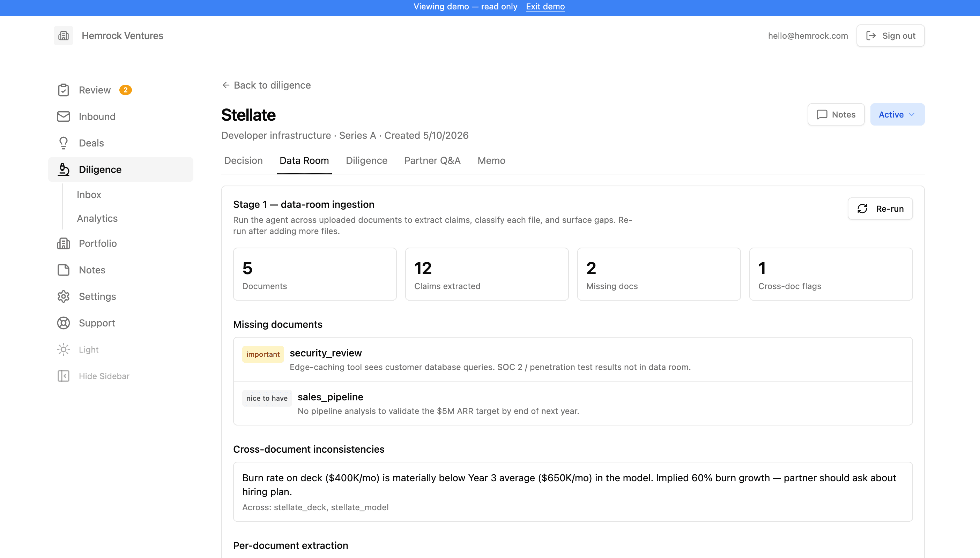Click the hello@hemrock.com account email

click(x=808, y=36)
